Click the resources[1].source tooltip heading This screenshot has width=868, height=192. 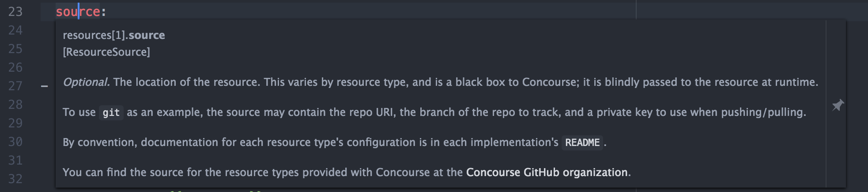[x=114, y=35]
